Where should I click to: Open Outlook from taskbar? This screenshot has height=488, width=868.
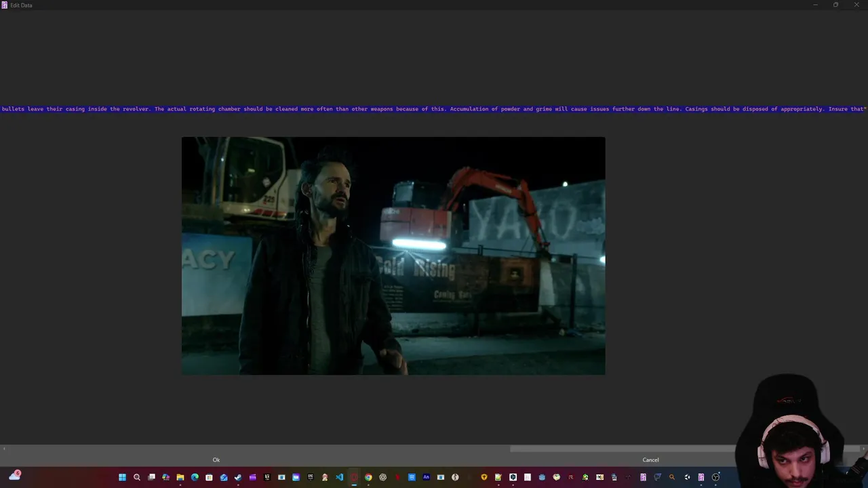(x=224, y=477)
